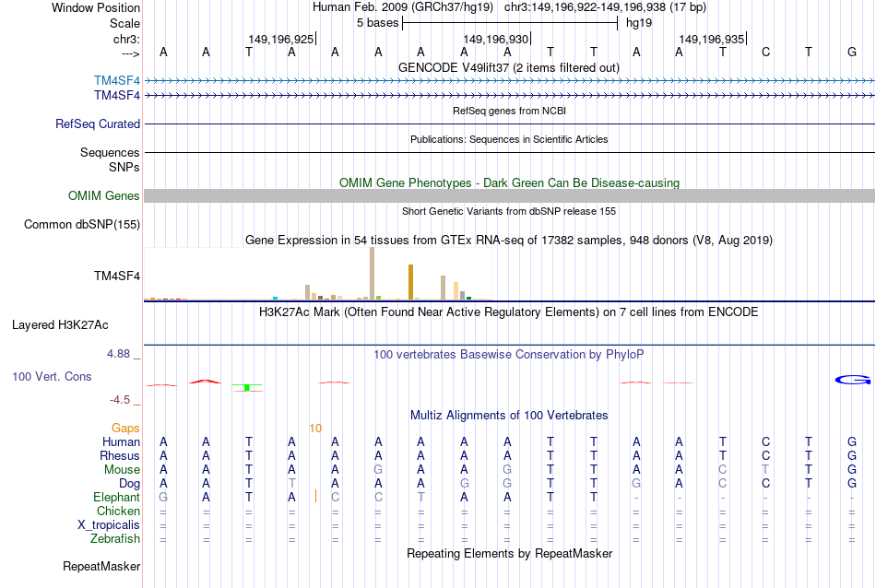Click the orange Gaps label
The width and height of the screenshot is (876, 588).
tap(125, 428)
